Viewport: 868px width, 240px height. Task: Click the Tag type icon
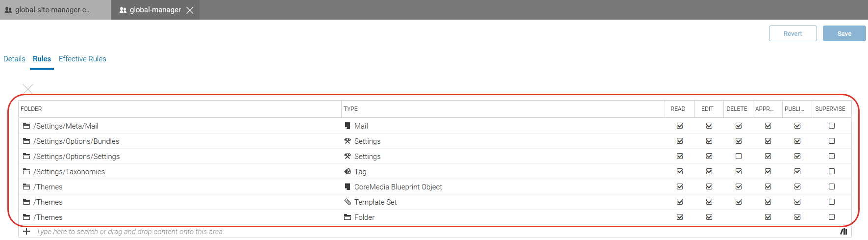coord(347,171)
